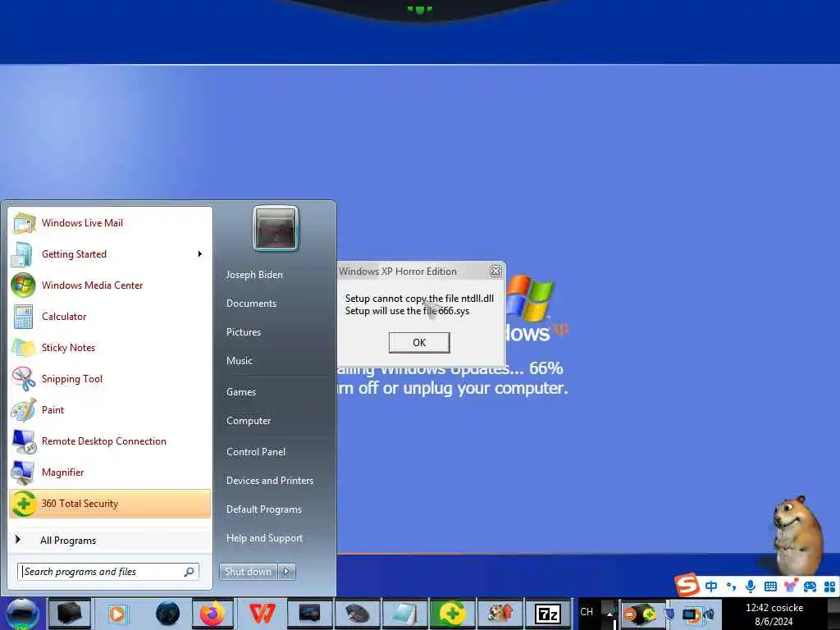Image resolution: width=840 pixels, height=630 pixels.
Task: Click the Getting Started icon
Action: coord(22,254)
